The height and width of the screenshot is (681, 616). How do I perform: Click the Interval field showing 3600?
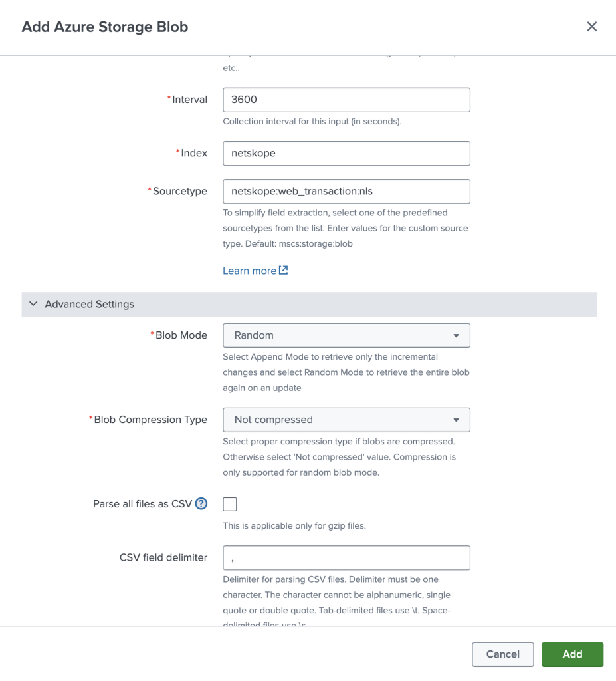346,100
